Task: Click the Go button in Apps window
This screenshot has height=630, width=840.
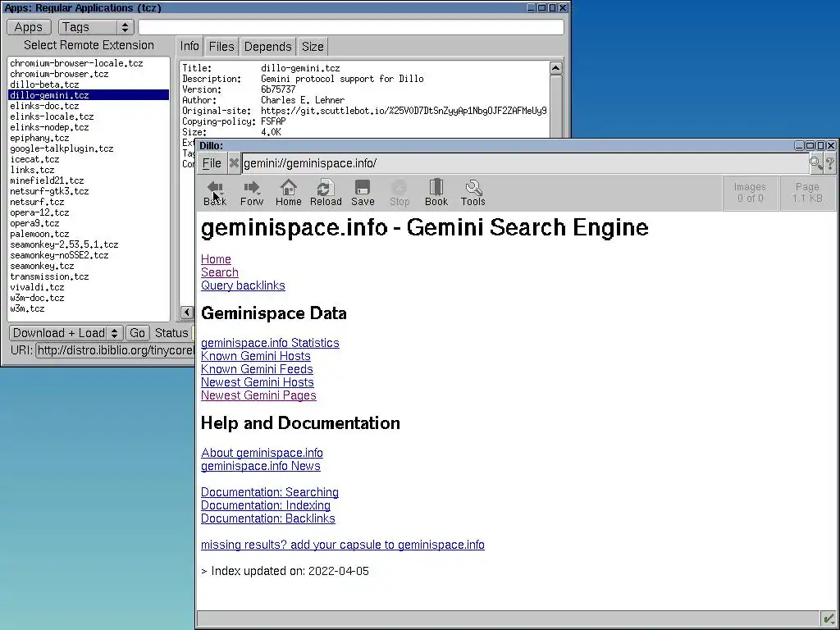Action: click(137, 333)
